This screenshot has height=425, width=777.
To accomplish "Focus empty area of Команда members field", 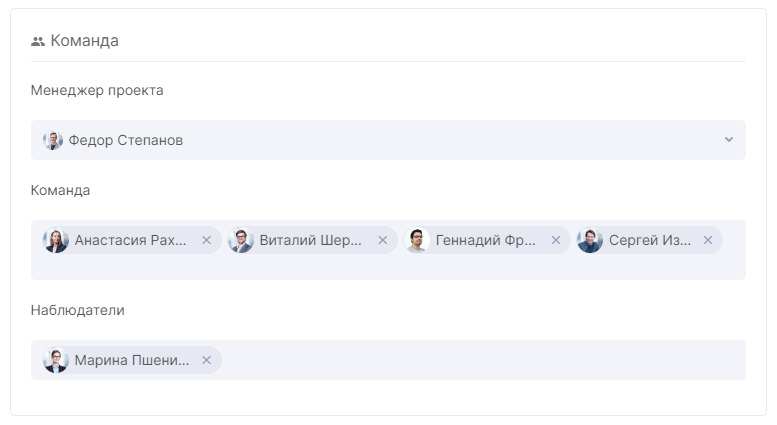I will coord(388,267).
